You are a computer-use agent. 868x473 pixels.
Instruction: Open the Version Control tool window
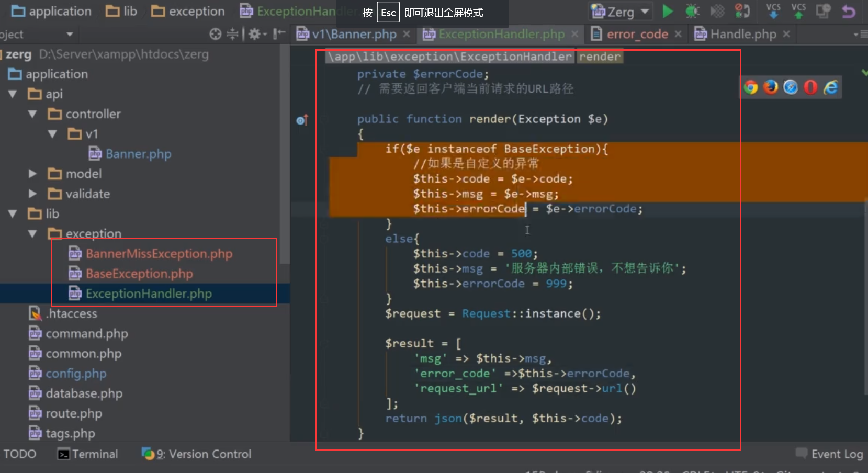[197, 454]
